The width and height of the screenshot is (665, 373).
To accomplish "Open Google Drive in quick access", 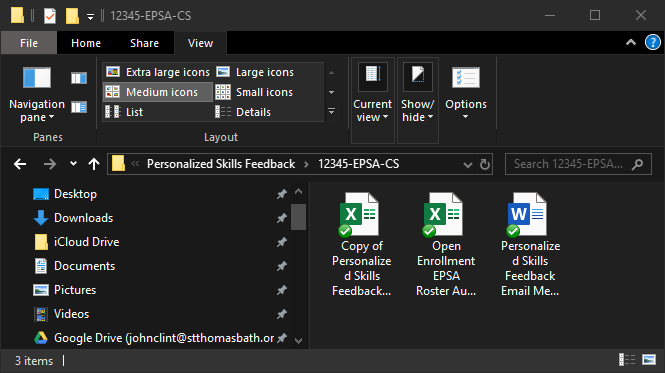I will [153, 338].
